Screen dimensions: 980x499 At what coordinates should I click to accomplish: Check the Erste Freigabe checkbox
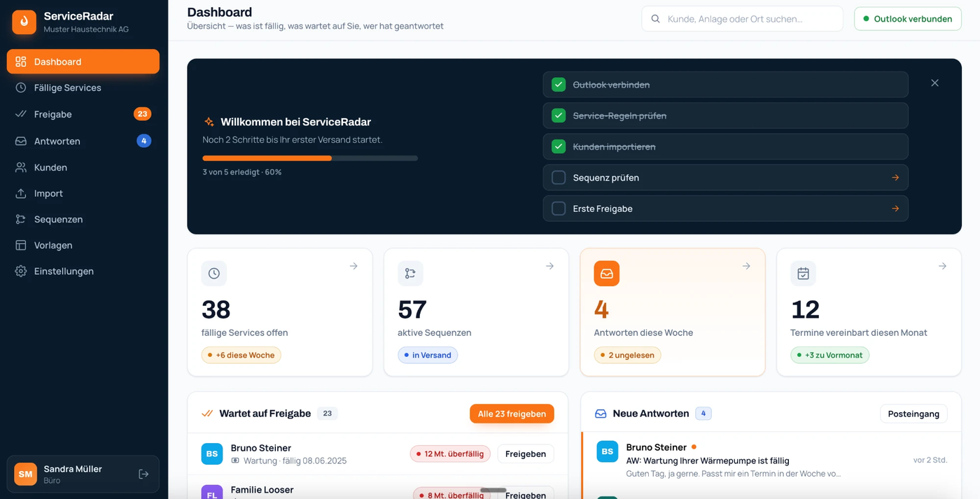tap(559, 209)
